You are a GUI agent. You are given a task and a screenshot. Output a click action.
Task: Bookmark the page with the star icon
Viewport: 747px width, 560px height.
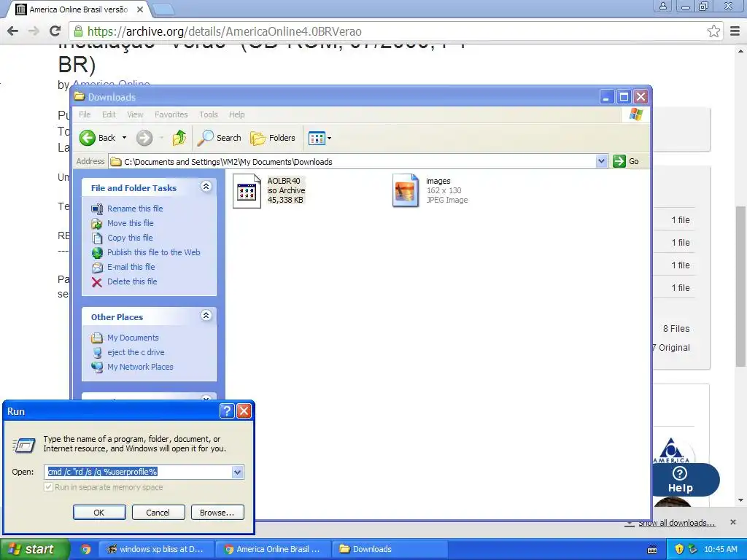tap(713, 31)
